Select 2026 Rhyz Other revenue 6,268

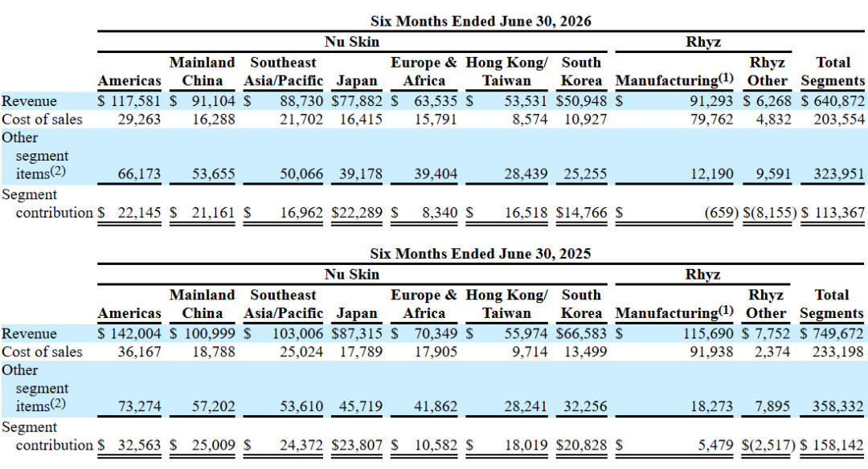[773, 101]
